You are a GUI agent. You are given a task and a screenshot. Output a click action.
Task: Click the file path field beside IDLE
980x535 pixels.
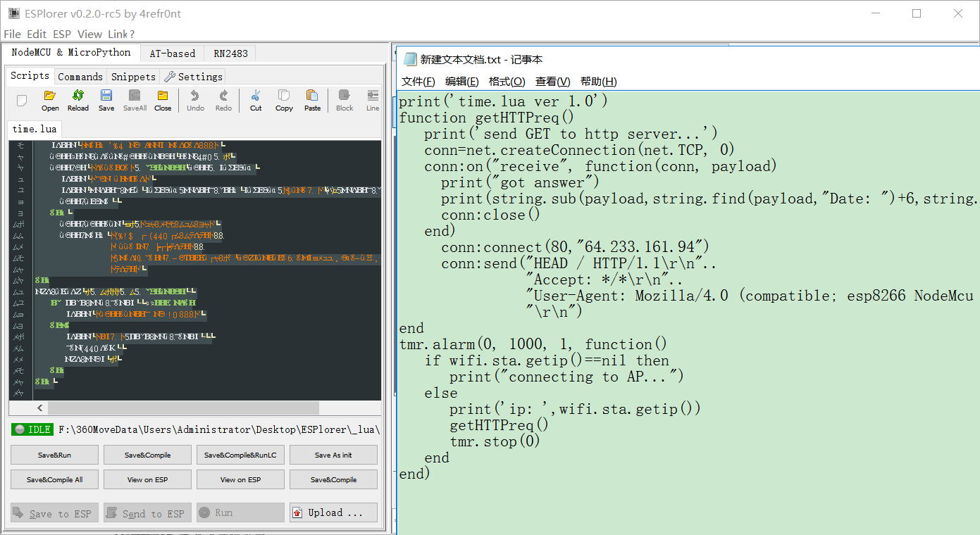(x=219, y=429)
